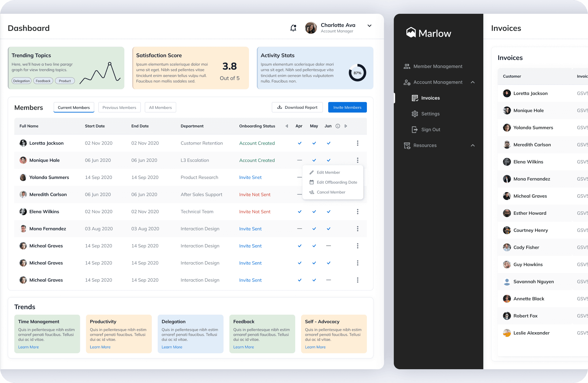588x383 pixels.
Task: Click Cody Fisher in the Invoices list
Action: (x=526, y=248)
